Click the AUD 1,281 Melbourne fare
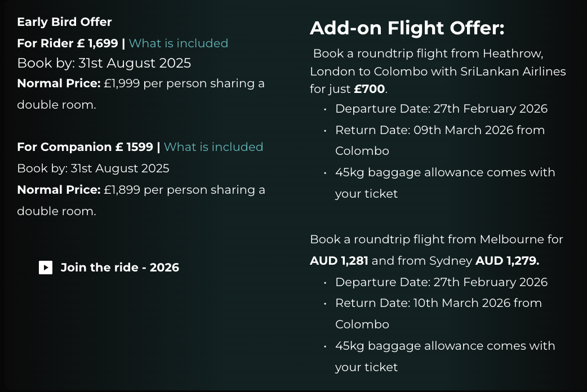Image resolution: width=587 pixels, height=392 pixels. (339, 261)
